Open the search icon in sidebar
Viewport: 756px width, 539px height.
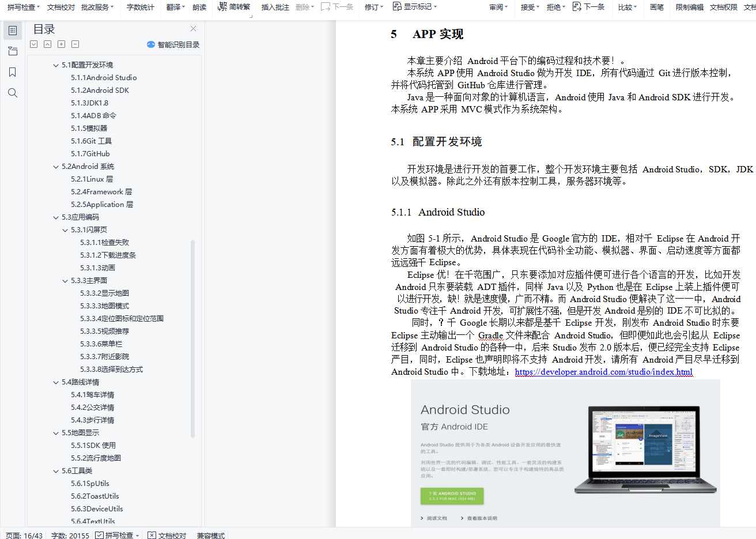tap(13, 93)
